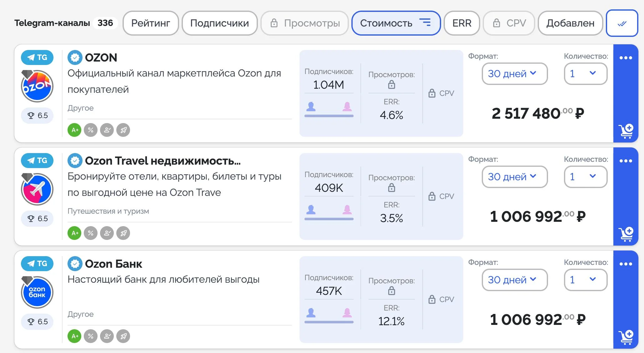Click the TG badge on Ozon Банк card
644x353 pixels.
click(x=37, y=264)
